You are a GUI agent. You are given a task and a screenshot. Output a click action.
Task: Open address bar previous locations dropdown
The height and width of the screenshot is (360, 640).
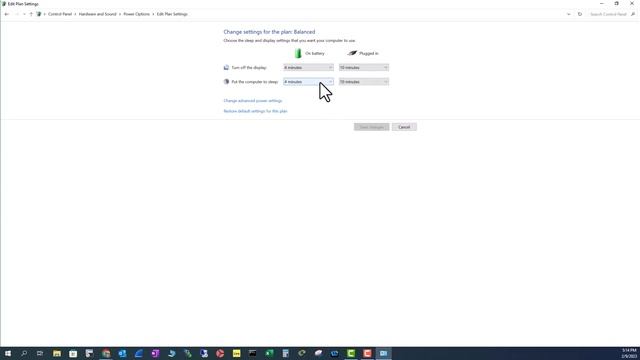569,14
